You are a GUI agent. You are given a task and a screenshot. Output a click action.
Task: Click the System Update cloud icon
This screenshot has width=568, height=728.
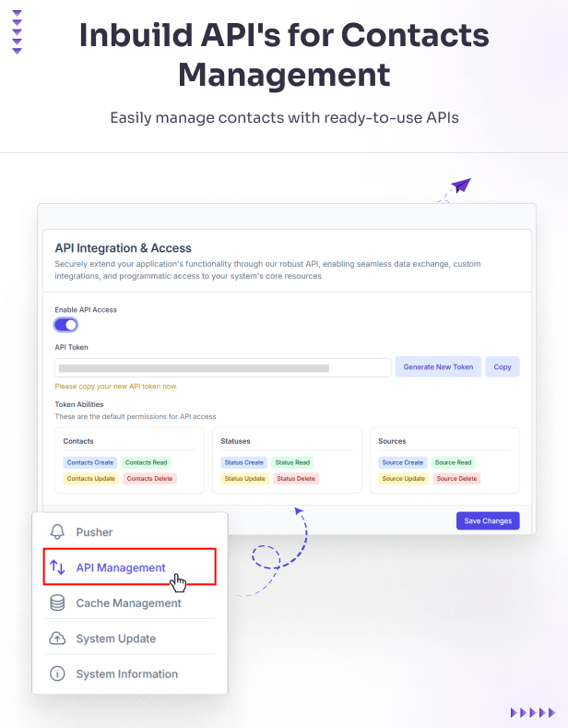57,638
